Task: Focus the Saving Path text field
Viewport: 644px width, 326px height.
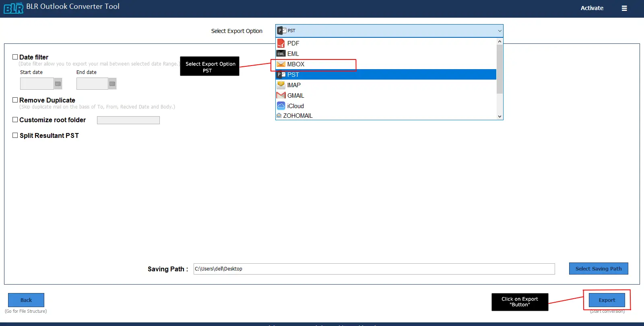Action: pyautogui.click(x=374, y=269)
